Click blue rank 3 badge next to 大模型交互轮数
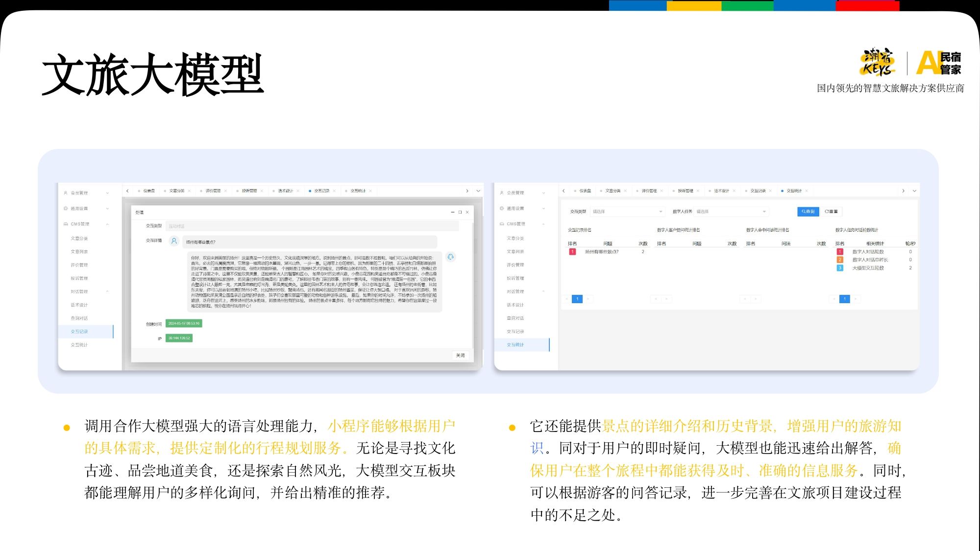 click(x=840, y=268)
